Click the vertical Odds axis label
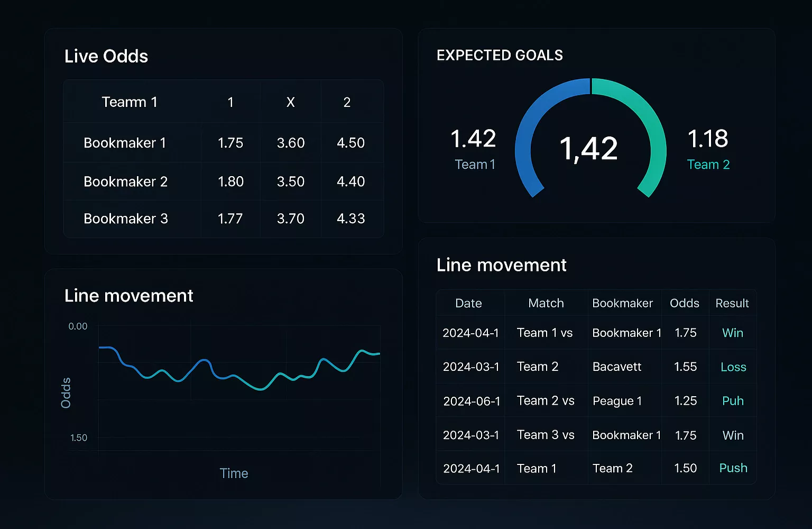The width and height of the screenshot is (812, 529). 66,393
